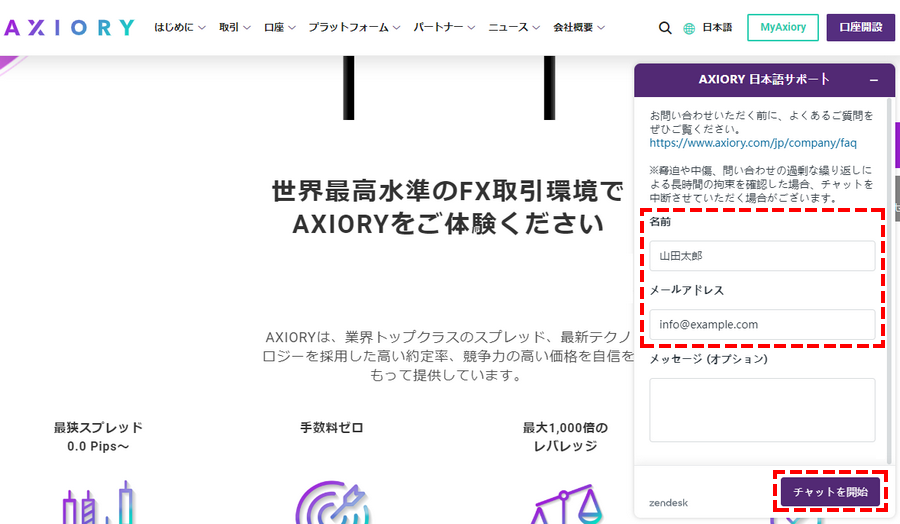
Task: Minimize the AXIORY 日本語サポート chat widget
Action: 874,80
